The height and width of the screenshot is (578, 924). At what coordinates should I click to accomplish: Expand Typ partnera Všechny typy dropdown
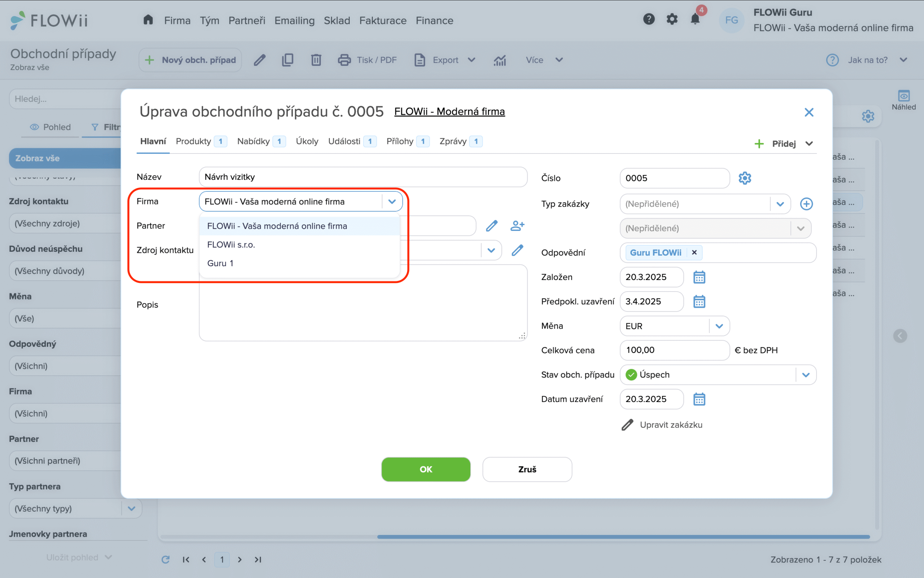pyautogui.click(x=131, y=508)
